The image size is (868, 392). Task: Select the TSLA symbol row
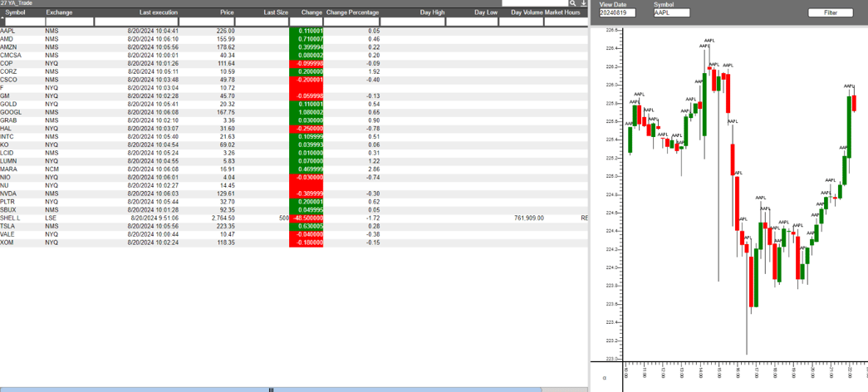pos(293,226)
